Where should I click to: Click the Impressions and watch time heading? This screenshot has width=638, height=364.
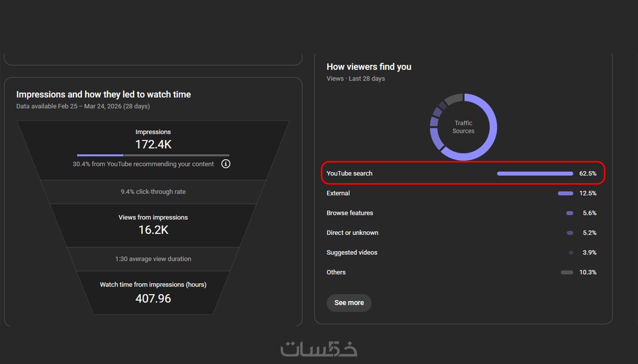[x=104, y=95]
